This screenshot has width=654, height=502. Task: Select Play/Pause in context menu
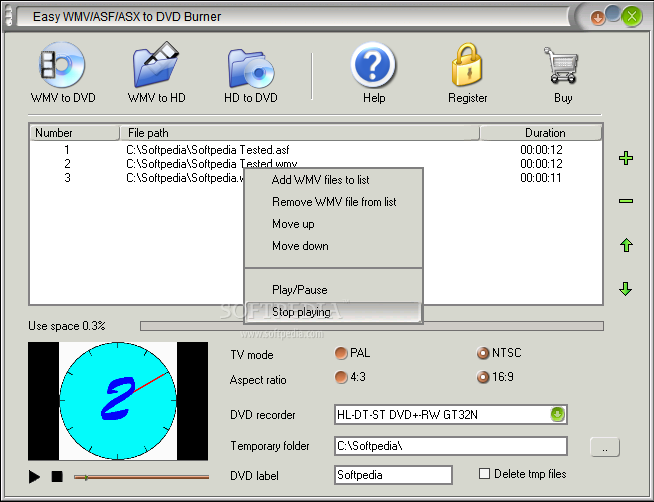coord(334,290)
